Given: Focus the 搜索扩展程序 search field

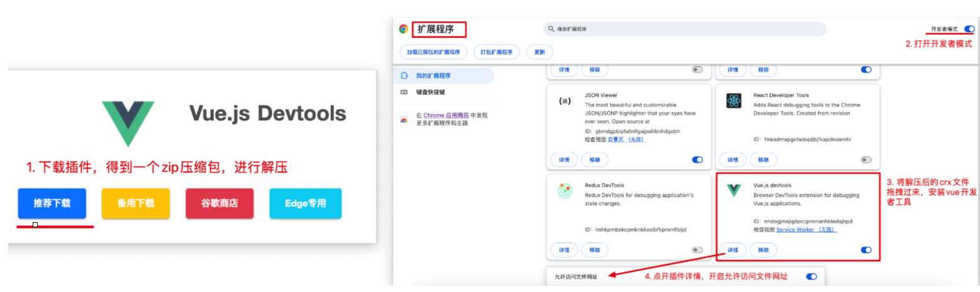Looking at the screenshot, I should click(684, 29).
